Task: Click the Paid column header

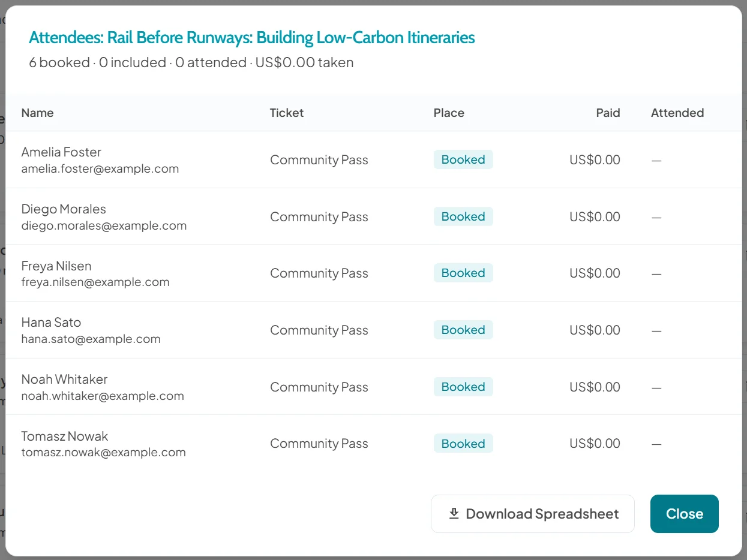Action: 608,113
